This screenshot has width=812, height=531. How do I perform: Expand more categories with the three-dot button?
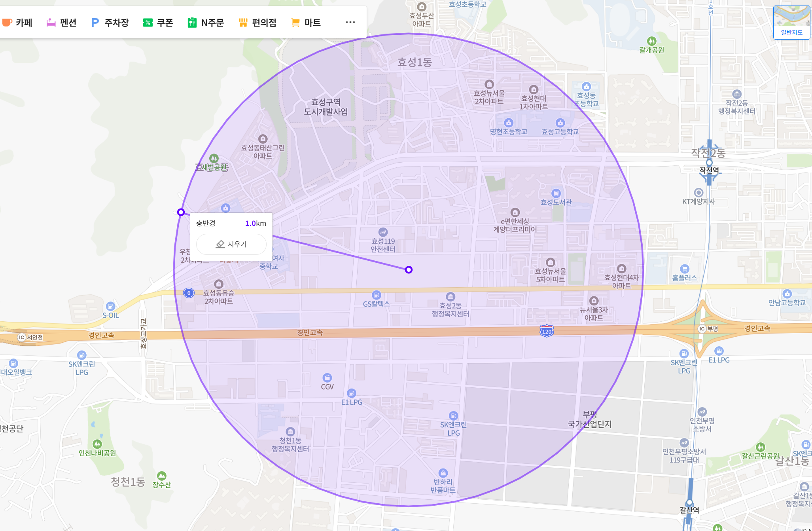350,22
